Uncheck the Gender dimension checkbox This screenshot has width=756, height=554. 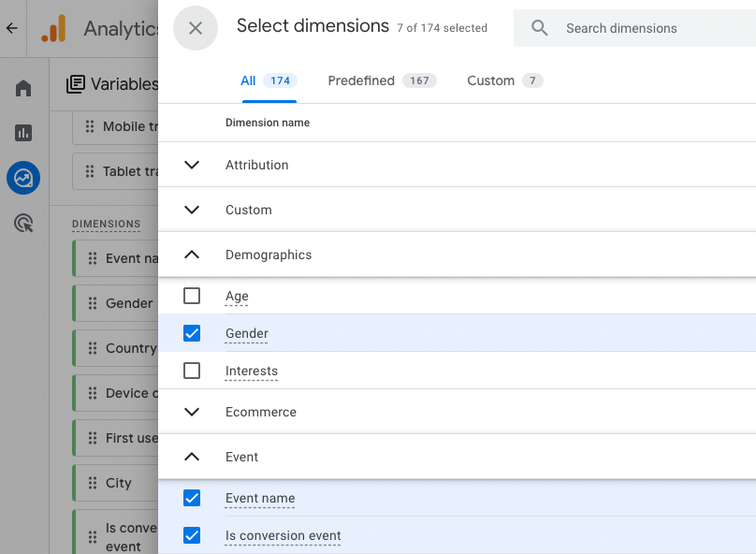(192, 333)
